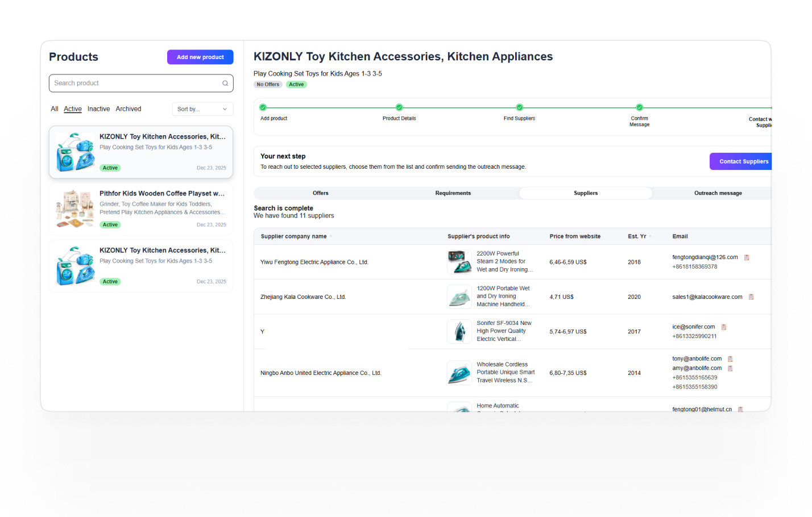Click price 5,74-6,97 US$

click(568, 332)
